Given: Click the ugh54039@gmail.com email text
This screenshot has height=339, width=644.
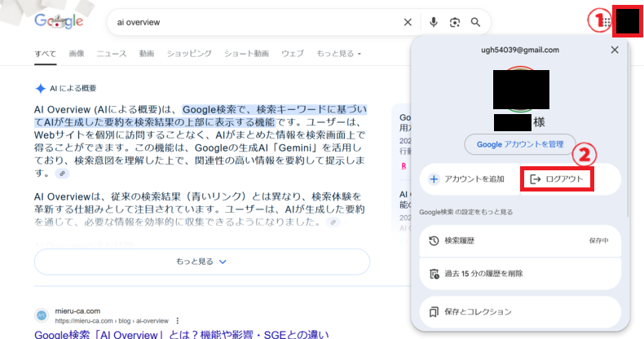Looking at the screenshot, I should coord(520,50).
